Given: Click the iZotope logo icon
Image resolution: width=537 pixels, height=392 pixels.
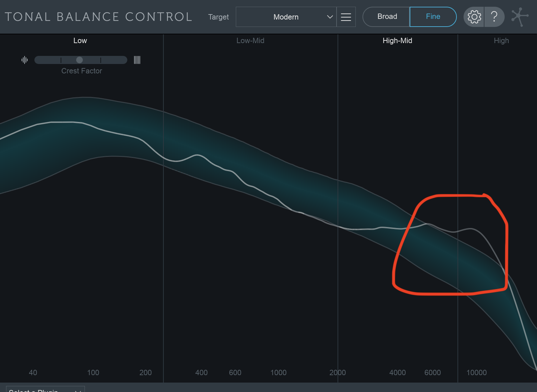Looking at the screenshot, I should click(x=519, y=17).
